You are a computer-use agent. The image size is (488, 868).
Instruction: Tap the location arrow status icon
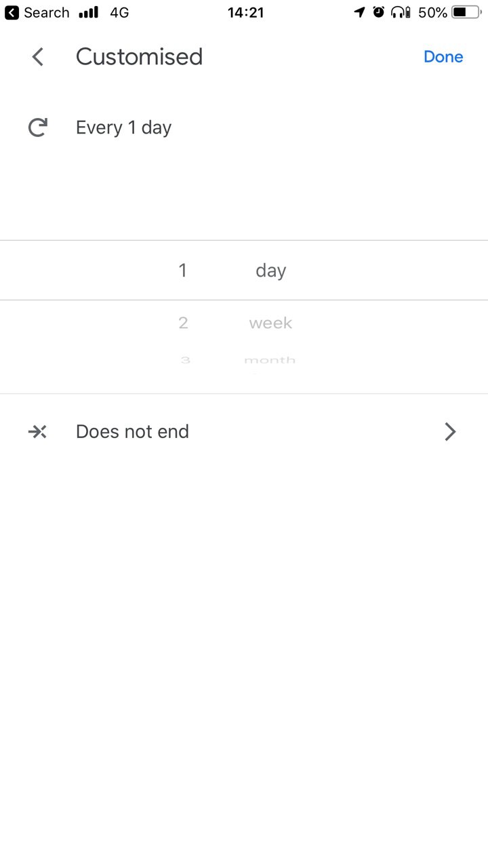[x=359, y=12]
